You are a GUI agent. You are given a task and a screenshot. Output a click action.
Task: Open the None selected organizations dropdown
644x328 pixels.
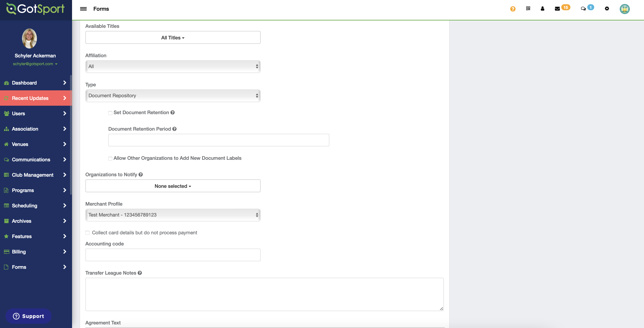tap(173, 186)
